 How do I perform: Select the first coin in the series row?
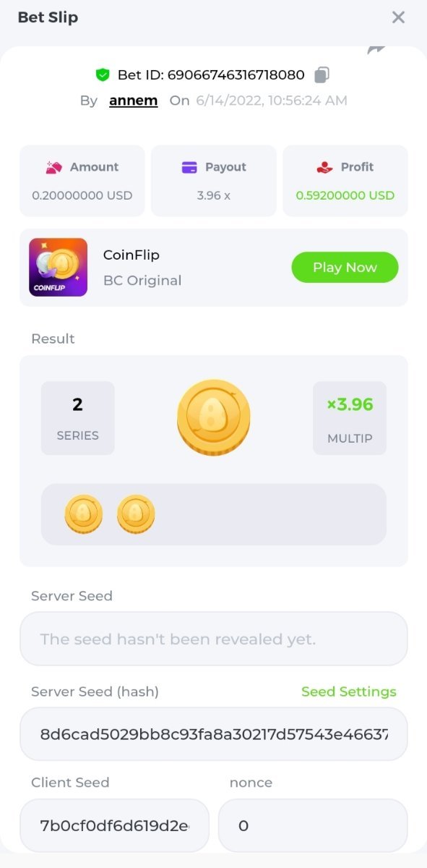click(84, 514)
